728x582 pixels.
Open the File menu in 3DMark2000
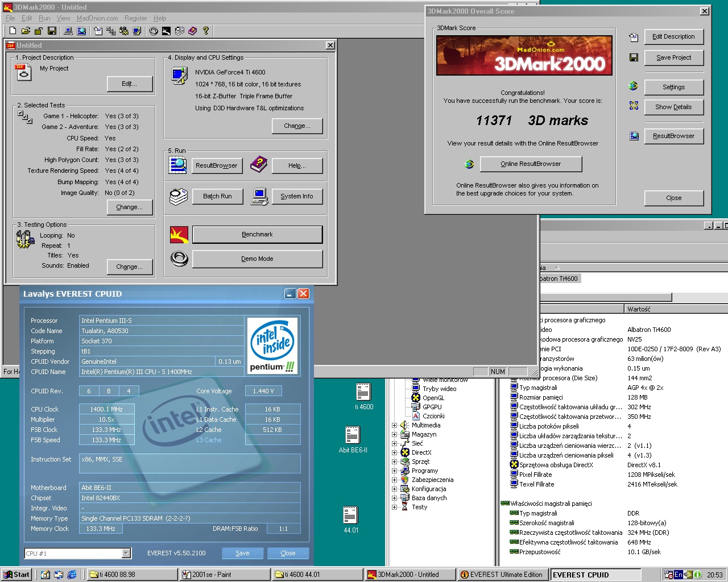coord(10,18)
